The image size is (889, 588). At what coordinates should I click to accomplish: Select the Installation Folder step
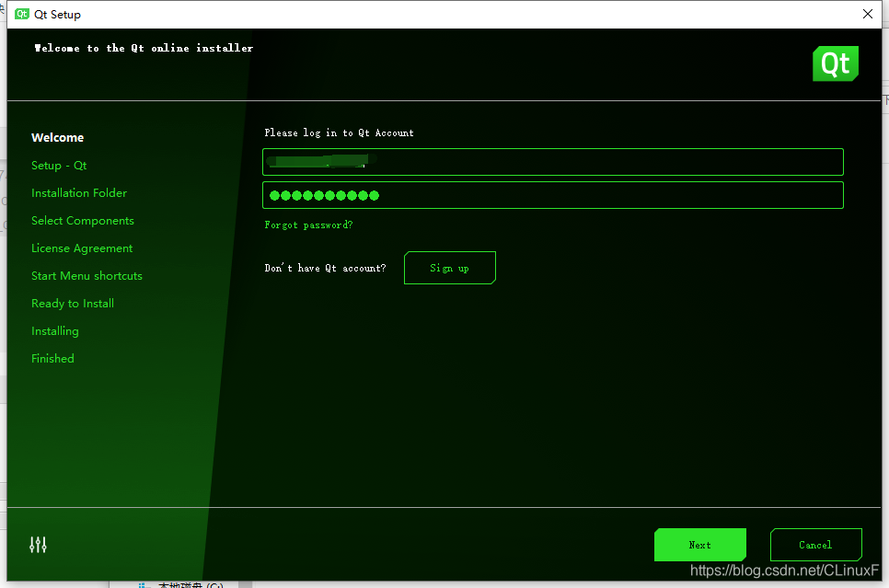[x=79, y=193]
